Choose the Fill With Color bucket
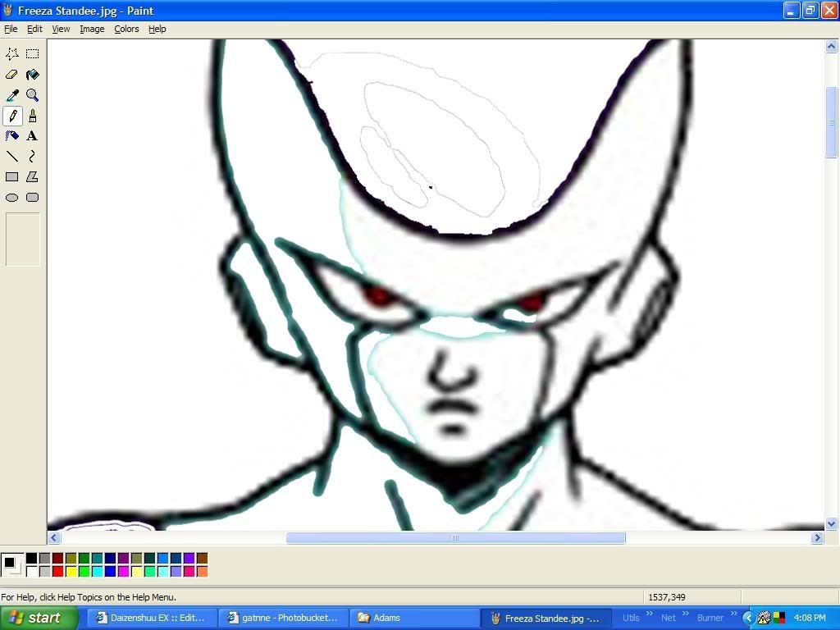The width and height of the screenshot is (840, 630). click(33, 75)
